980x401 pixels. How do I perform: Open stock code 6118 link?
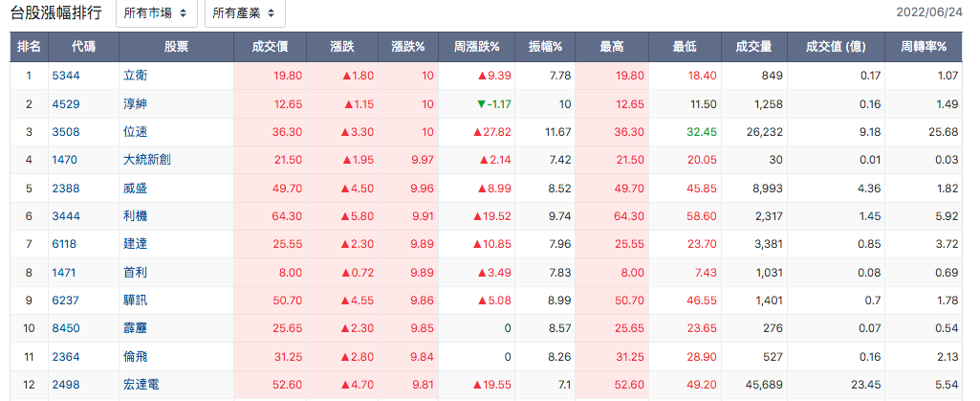tap(64, 245)
